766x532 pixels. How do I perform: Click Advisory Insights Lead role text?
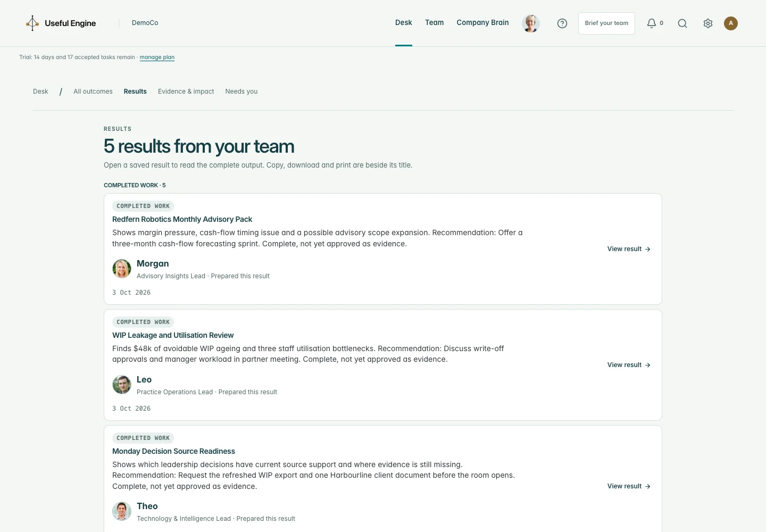tap(171, 276)
